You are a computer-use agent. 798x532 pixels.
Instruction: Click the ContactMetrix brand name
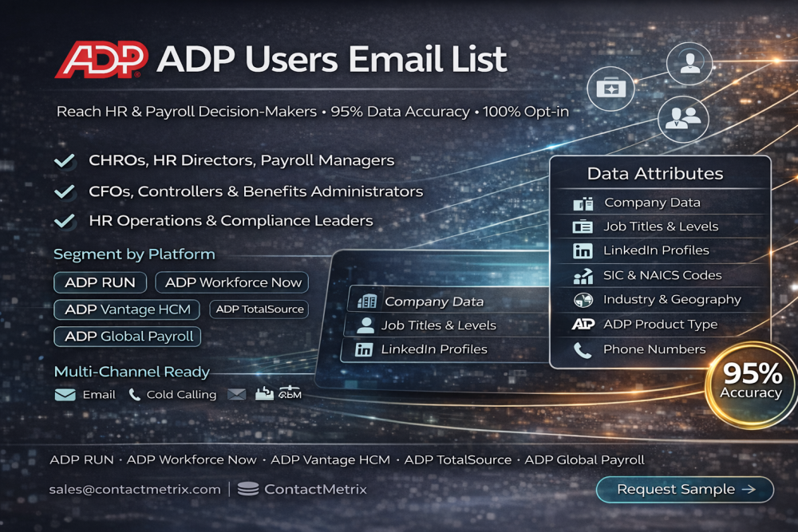315,489
